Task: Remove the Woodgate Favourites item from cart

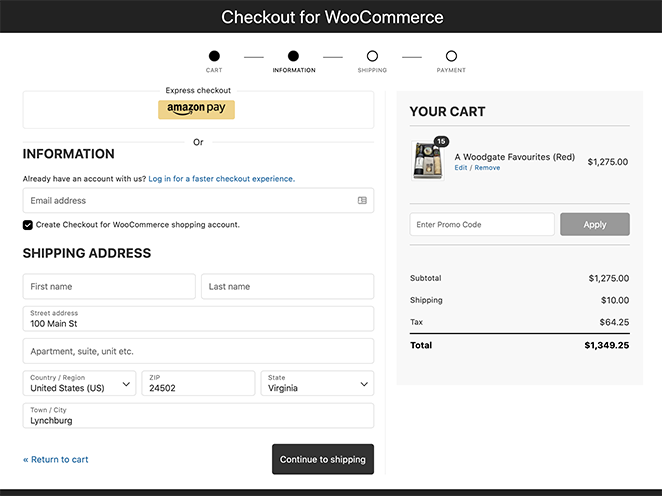Action: click(x=487, y=168)
